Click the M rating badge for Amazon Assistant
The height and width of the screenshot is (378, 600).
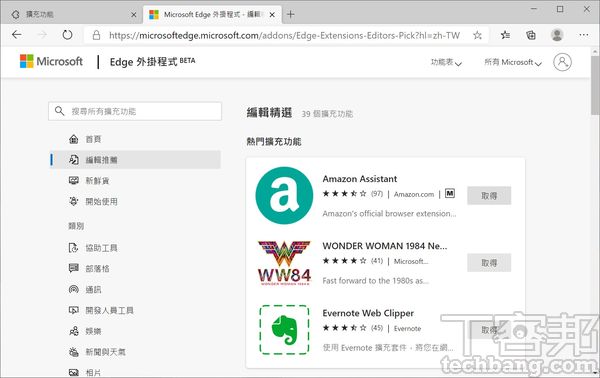(450, 194)
